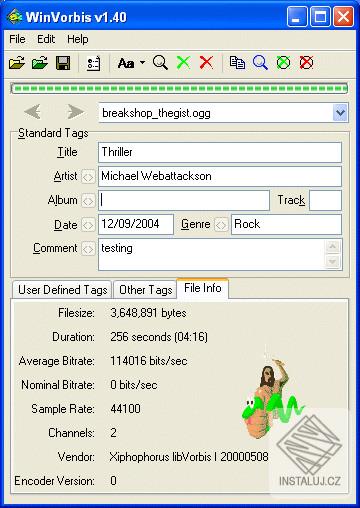
Task: Click the progress bar with green segments
Action: pyautogui.click(x=179, y=89)
